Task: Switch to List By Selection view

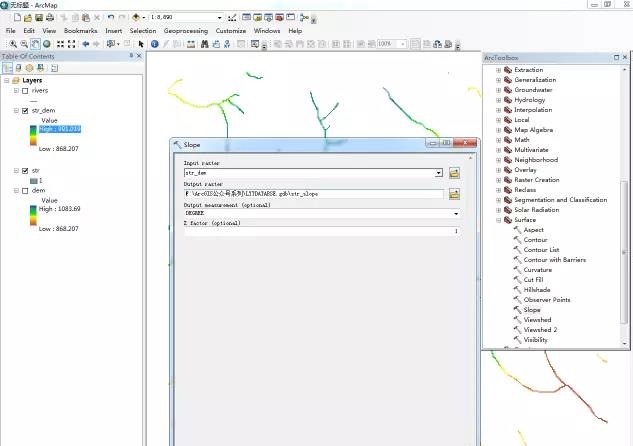Action: click(x=40, y=68)
